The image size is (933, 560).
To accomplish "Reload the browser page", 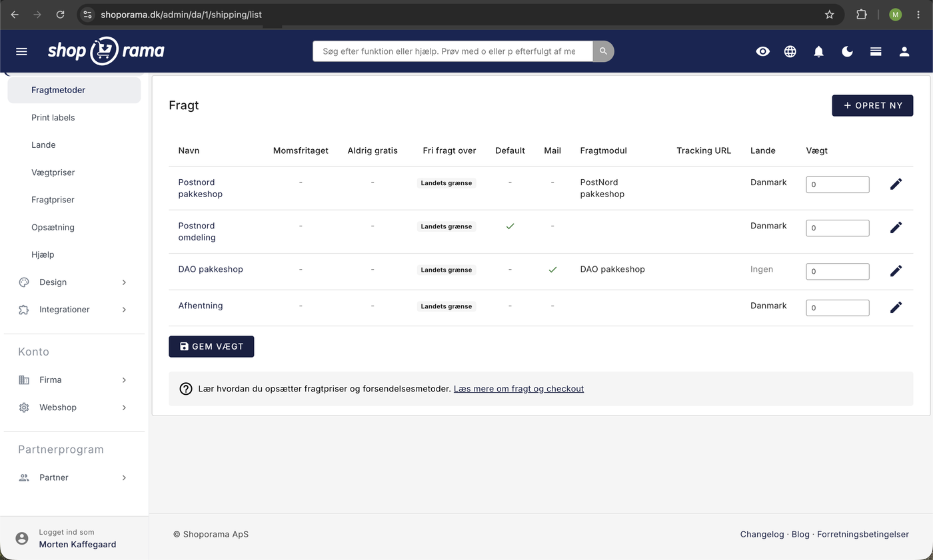I will pos(60,14).
